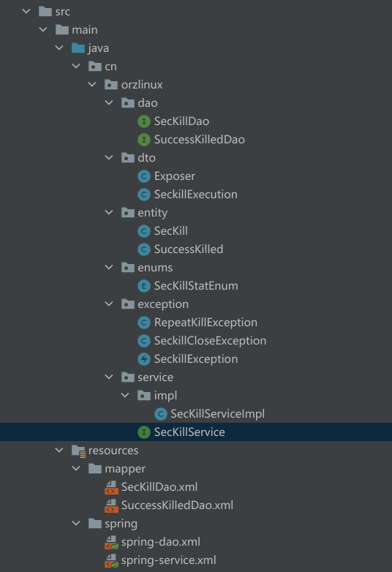Image resolution: width=392 pixels, height=572 pixels.
Task: Open the spring-service.xml file
Action: point(169,560)
